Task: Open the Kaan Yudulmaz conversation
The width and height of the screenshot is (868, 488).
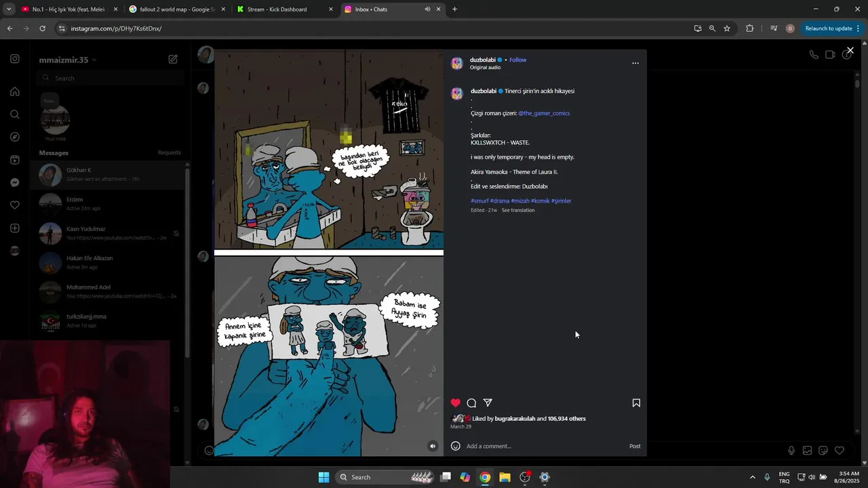Action: (x=108, y=233)
